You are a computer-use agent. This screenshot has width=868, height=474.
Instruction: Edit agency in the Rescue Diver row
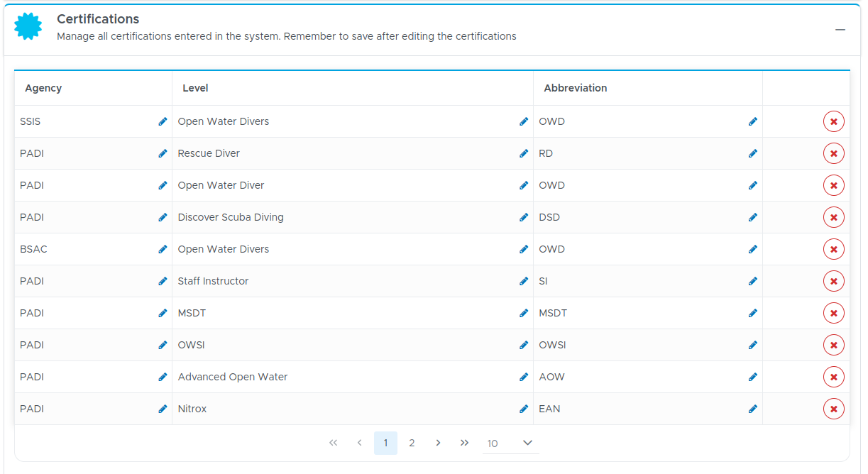pos(163,153)
